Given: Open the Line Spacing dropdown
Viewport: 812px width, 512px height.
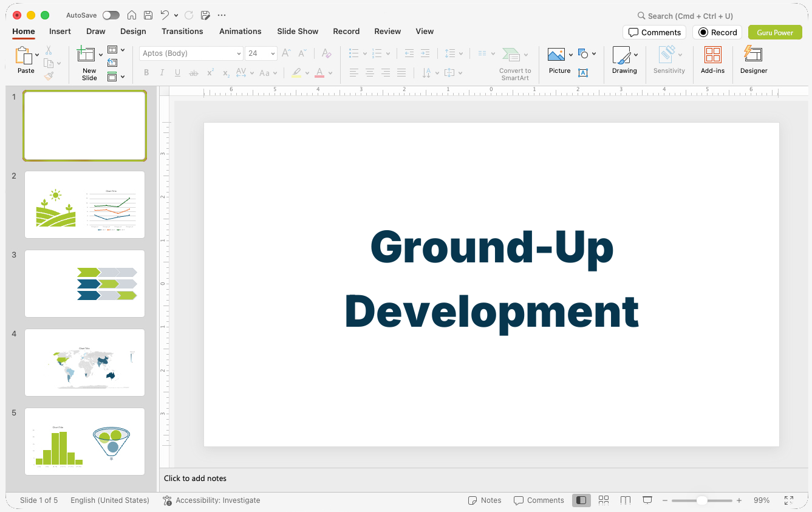Looking at the screenshot, I should click(454, 53).
